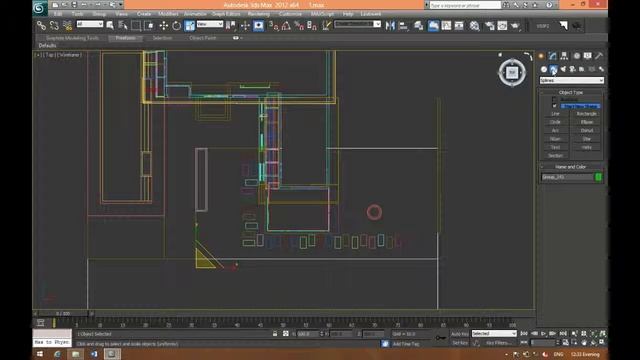Switch to the Hierarchy command panel tab
Viewport: 640px width, 360px height.
pyautogui.click(x=564, y=56)
